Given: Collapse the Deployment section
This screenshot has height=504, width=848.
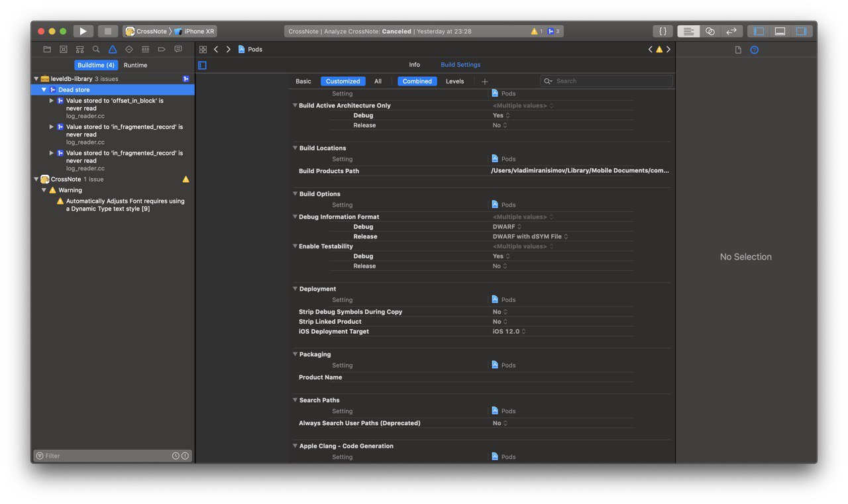Looking at the screenshot, I should tap(295, 289).
